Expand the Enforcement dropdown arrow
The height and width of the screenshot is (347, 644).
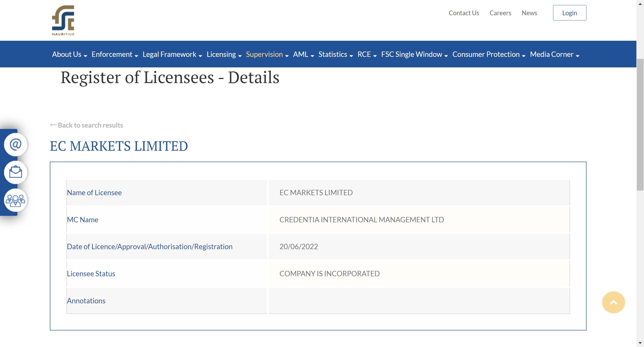coord(136,56)
